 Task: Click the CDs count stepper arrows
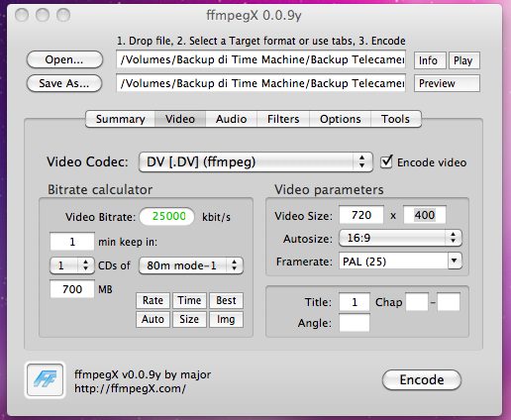point(86,265)
